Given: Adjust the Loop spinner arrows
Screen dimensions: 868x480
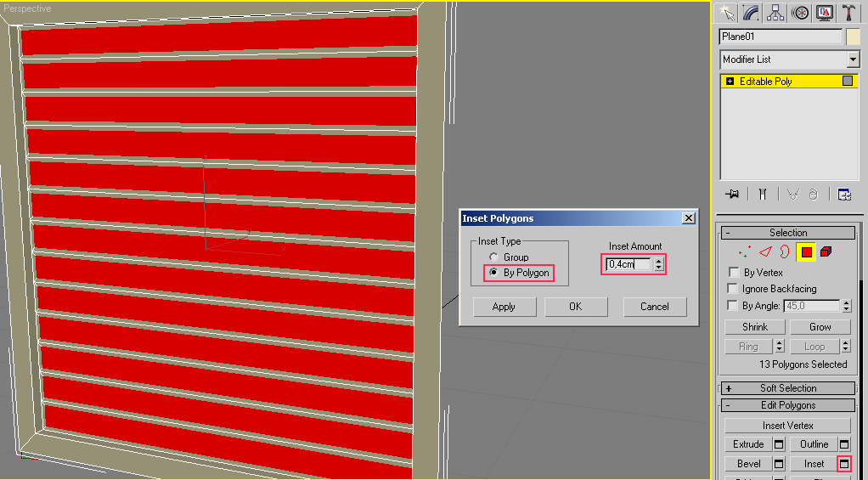Looking at the screenshot, I should (845, 347).
